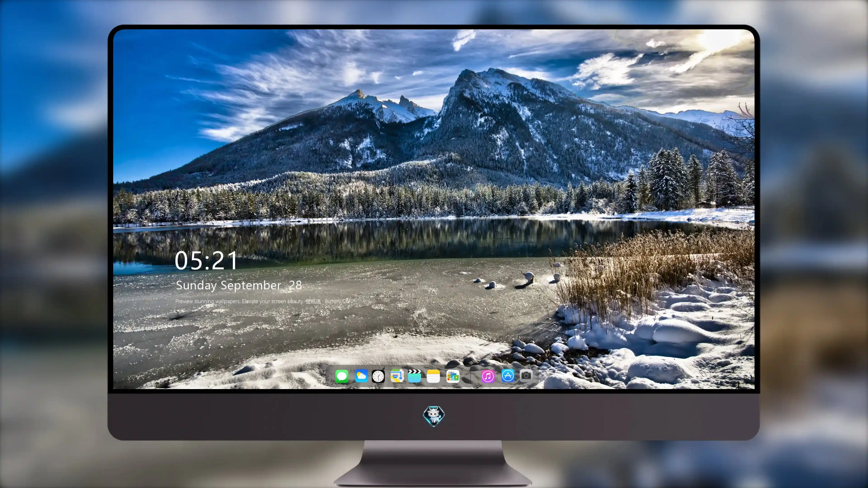Launch the Maps app from dock
Screen dimensions: 868x488
click(x=397, y=376)
